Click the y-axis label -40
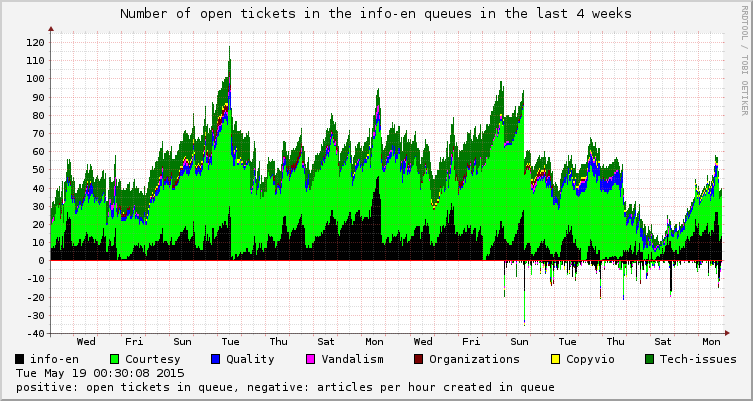The height and width of the screenshot is (401, 753). click(x=34, y=333)
